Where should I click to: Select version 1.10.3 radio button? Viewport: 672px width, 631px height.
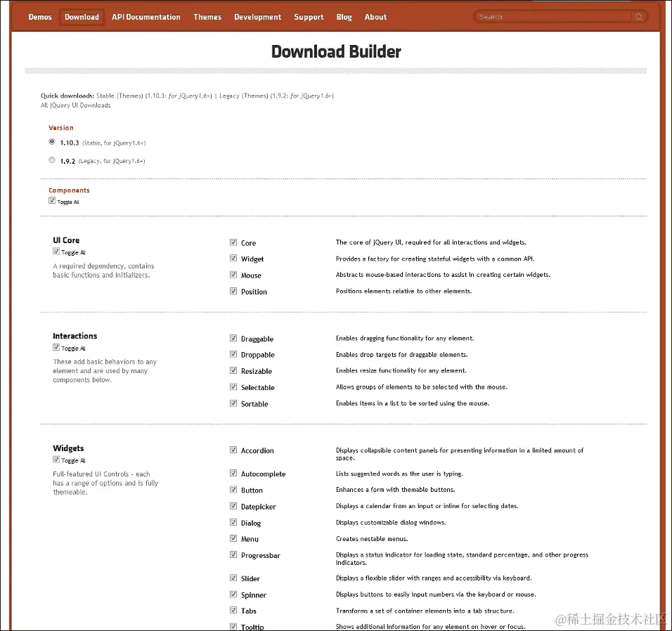52,142
